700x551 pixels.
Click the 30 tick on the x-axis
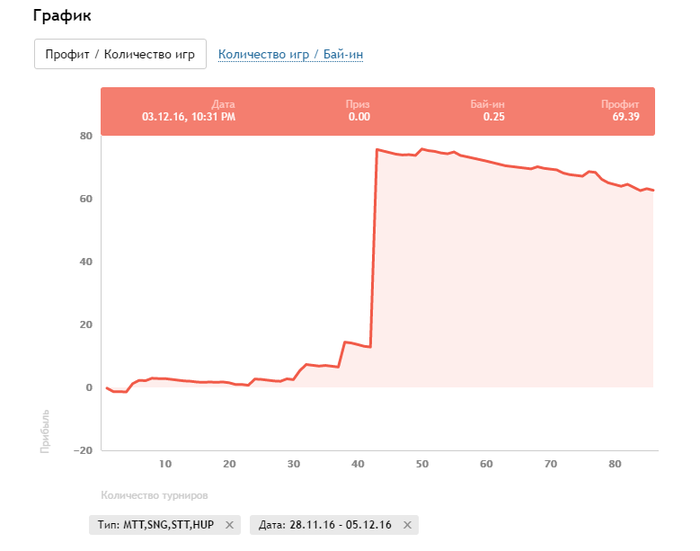[x=294, y=464]
